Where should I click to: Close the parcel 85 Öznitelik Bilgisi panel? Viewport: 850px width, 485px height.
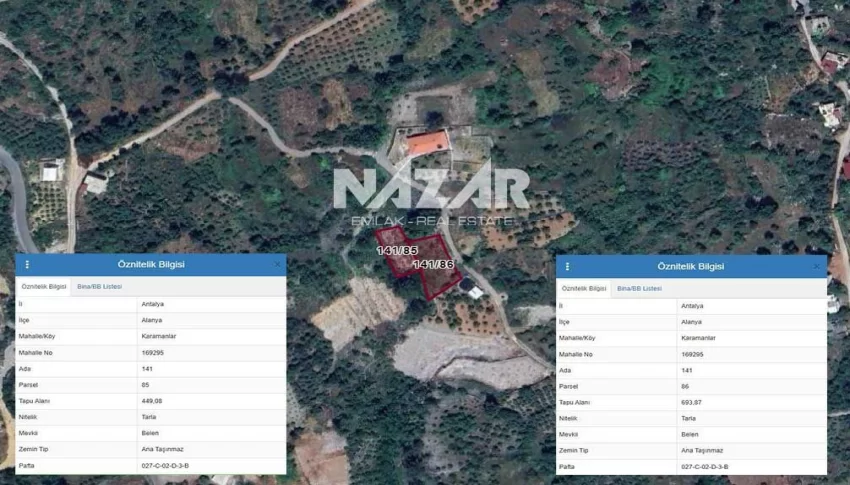point(277,265)
